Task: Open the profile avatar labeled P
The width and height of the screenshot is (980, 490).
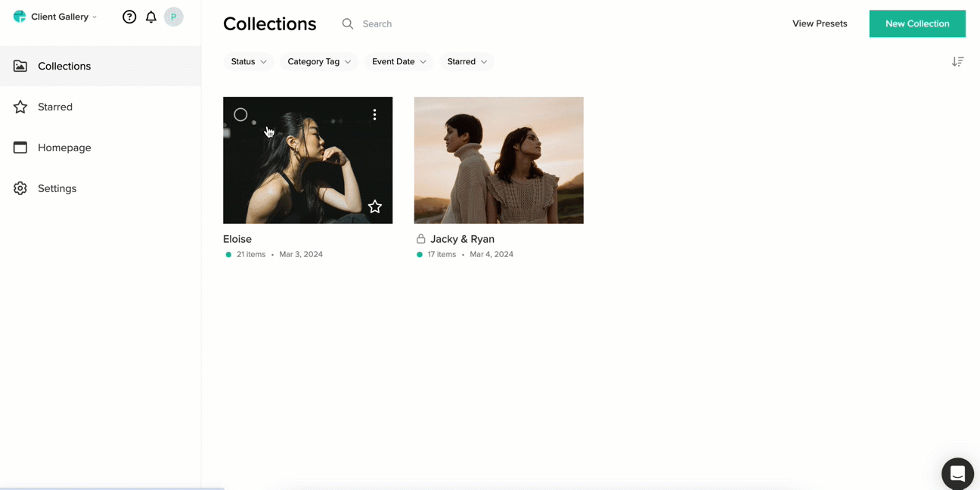Action: [174, 17]
